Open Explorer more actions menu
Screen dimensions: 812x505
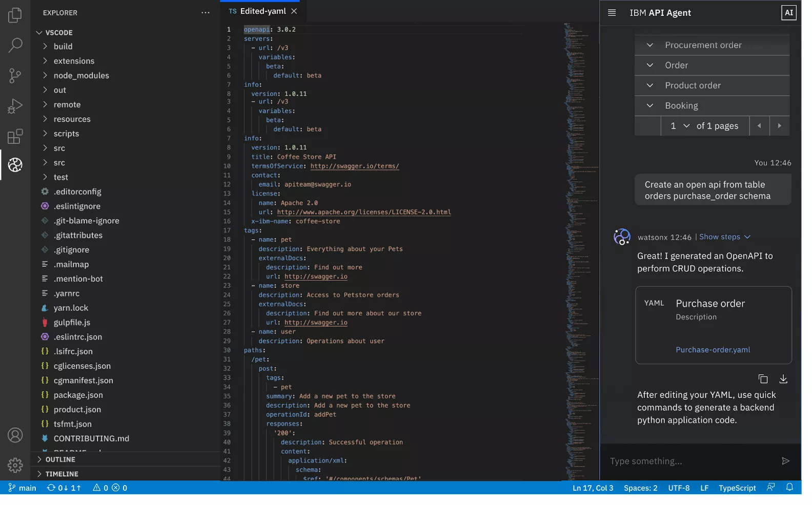(206, 13)
